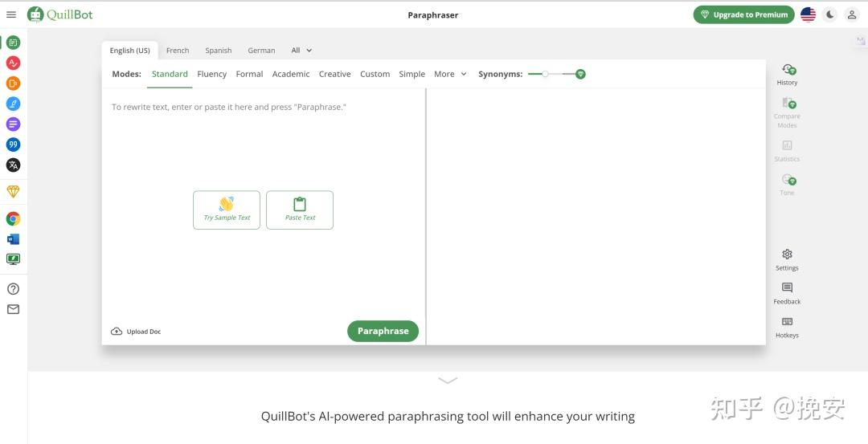Viewport: 868px width, 444px height.
Task: Open the blue Co-Writer pen icon
Action: click(14, 104)
